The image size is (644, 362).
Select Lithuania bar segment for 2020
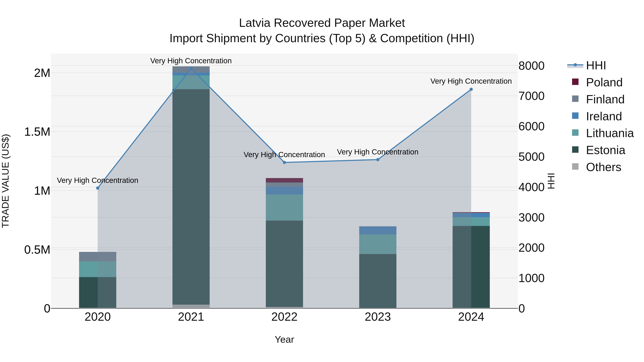click(98, 269)
